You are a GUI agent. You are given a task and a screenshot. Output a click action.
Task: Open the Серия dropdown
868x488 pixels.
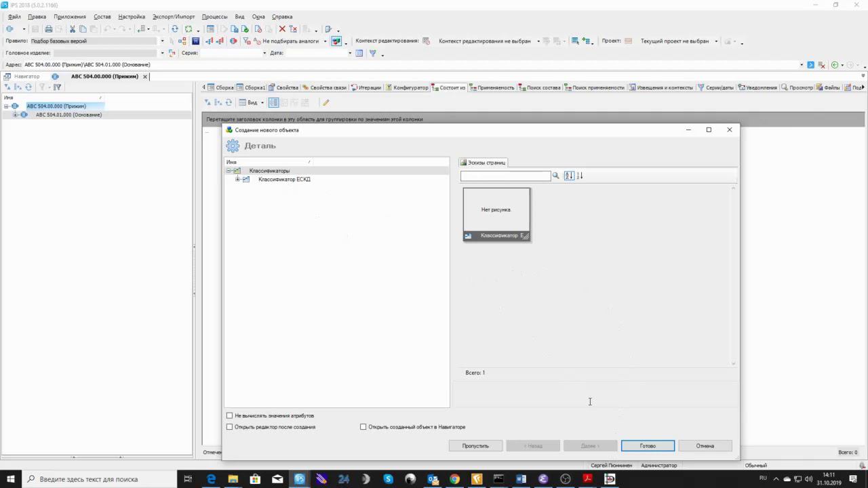click(x=264, y=53)
